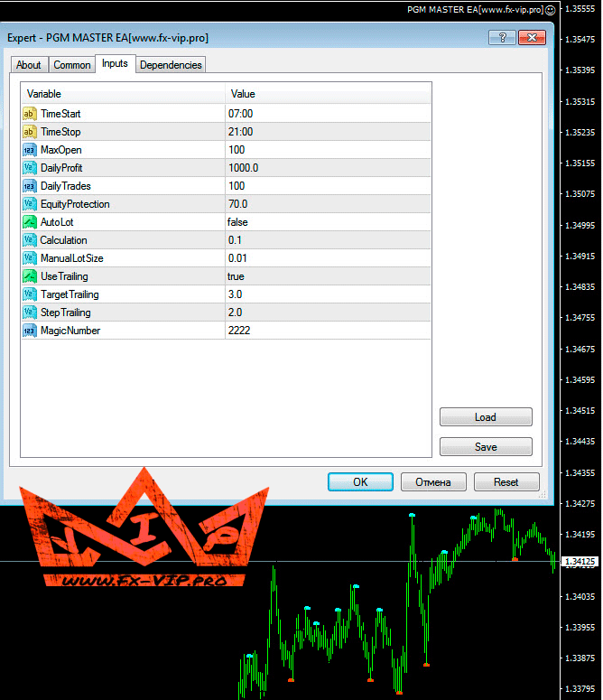
Task: Click the UseTrailing boolean type icon
Action: pos(29,276)
